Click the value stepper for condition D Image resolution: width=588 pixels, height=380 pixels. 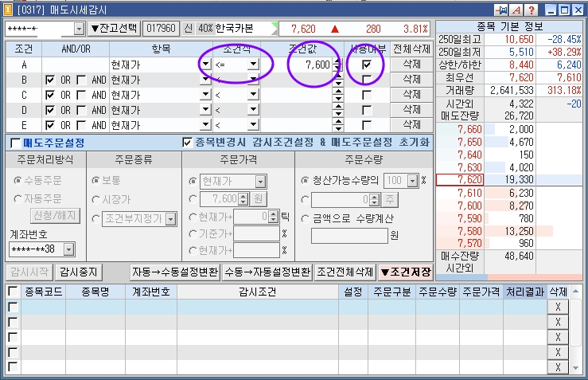pyautogui.click(x=338, y=110)
